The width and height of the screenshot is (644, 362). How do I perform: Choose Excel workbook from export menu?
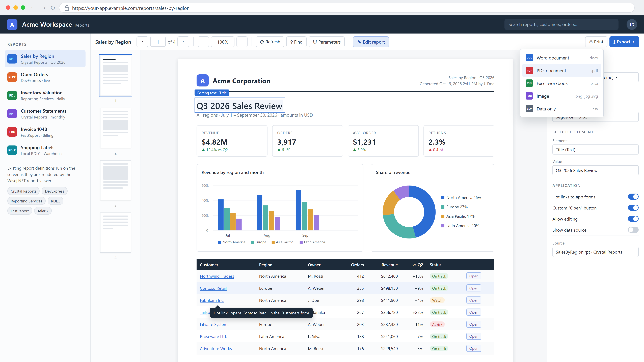tap(561, 83)
